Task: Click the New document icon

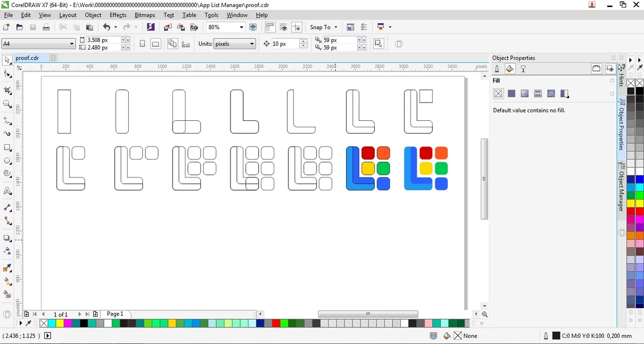Action: (7, 27)
